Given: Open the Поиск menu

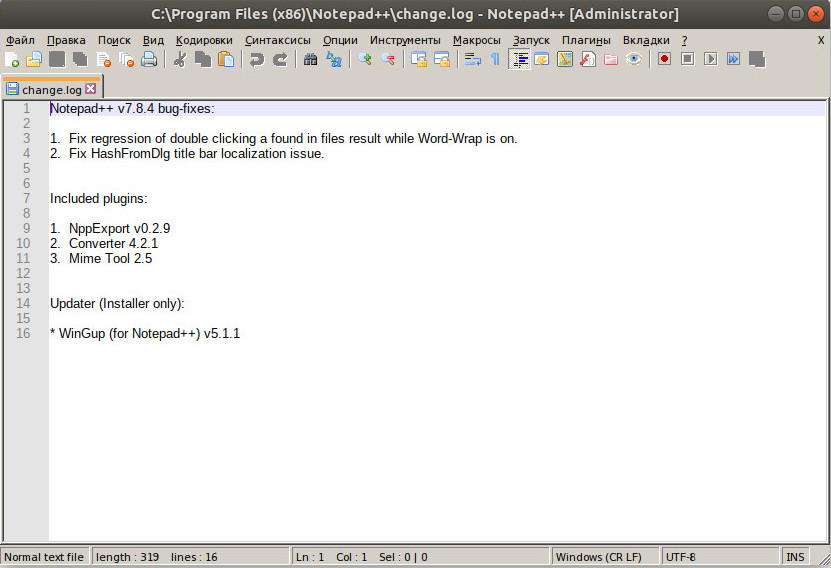Looking at the screenshot, I should pos(114,40).
